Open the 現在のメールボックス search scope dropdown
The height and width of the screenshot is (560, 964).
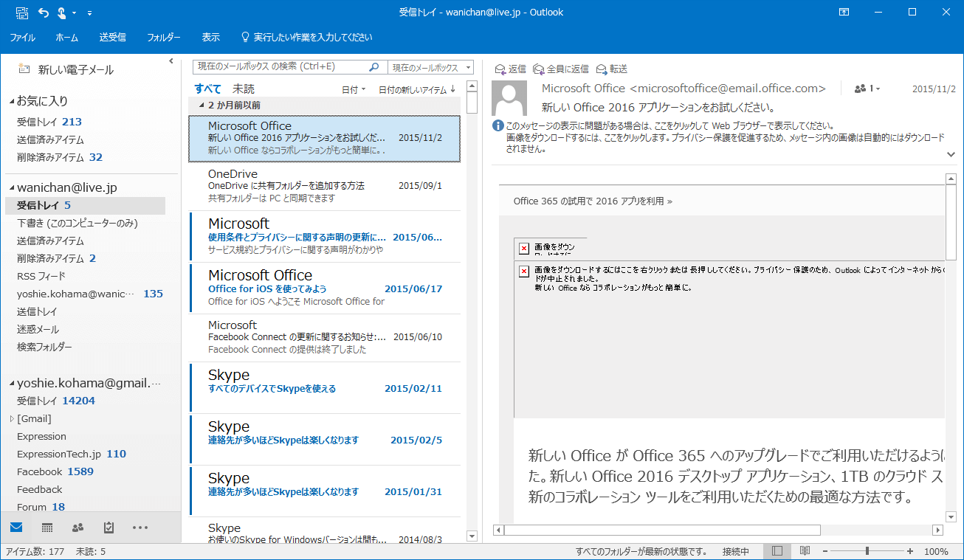(x=431, y=67)
